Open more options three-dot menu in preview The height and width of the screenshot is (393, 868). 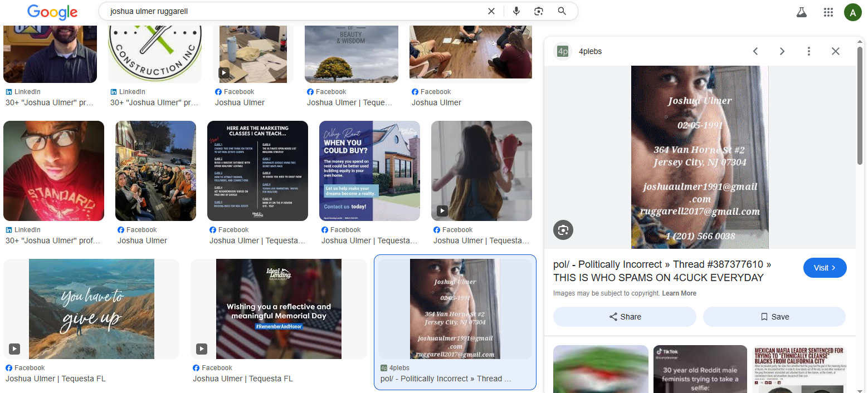[809, 51]
